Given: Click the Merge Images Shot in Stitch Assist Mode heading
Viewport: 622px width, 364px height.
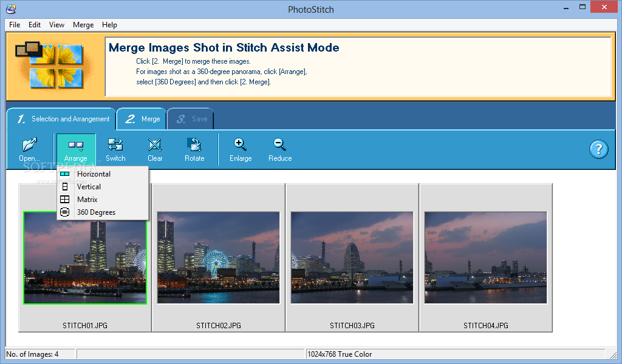Looking at the screenshot, I should 224,47.
